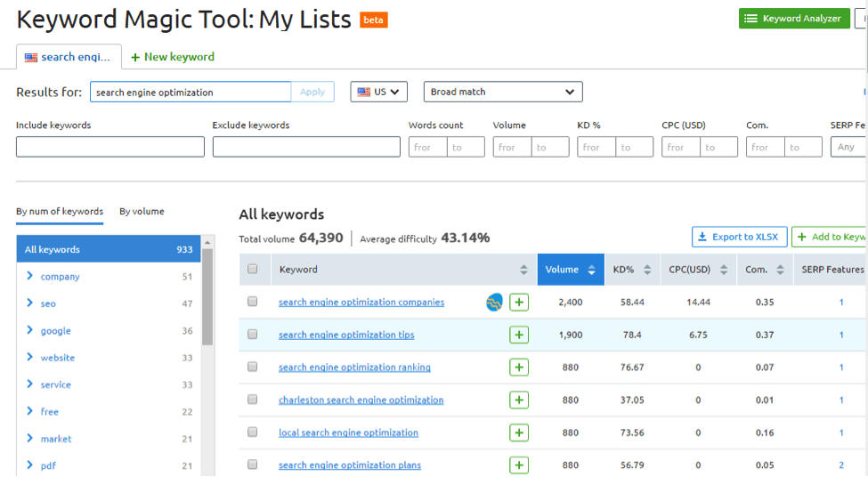868x477 pixels.
Task: Open the '+ New keyword' tab
Action: tap(173, 57)
